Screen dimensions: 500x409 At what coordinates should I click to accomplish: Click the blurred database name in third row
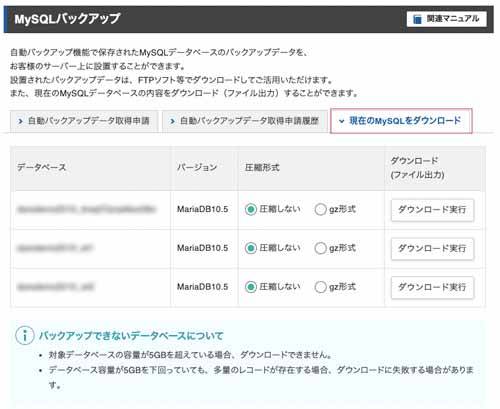[x=55, y=287]
